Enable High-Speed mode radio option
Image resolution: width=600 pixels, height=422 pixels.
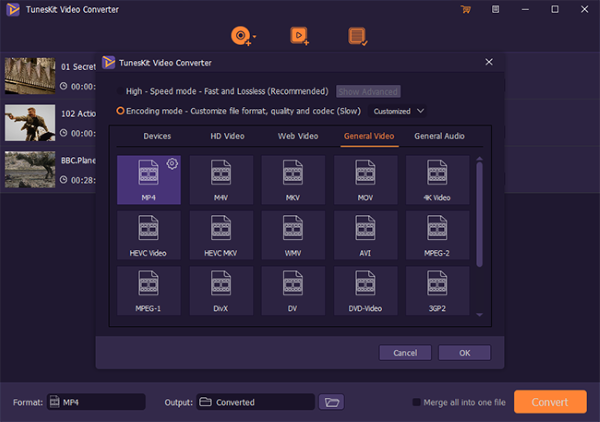[x=120, y=91]
